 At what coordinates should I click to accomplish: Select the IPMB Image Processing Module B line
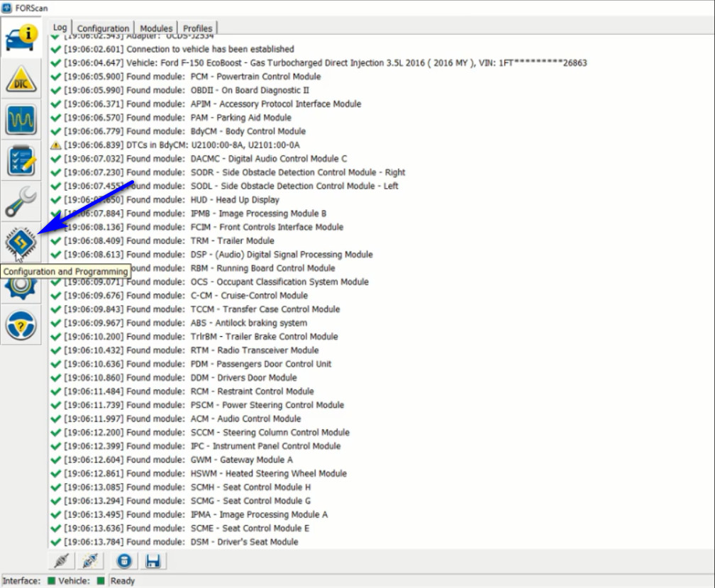tap(189, 213)
